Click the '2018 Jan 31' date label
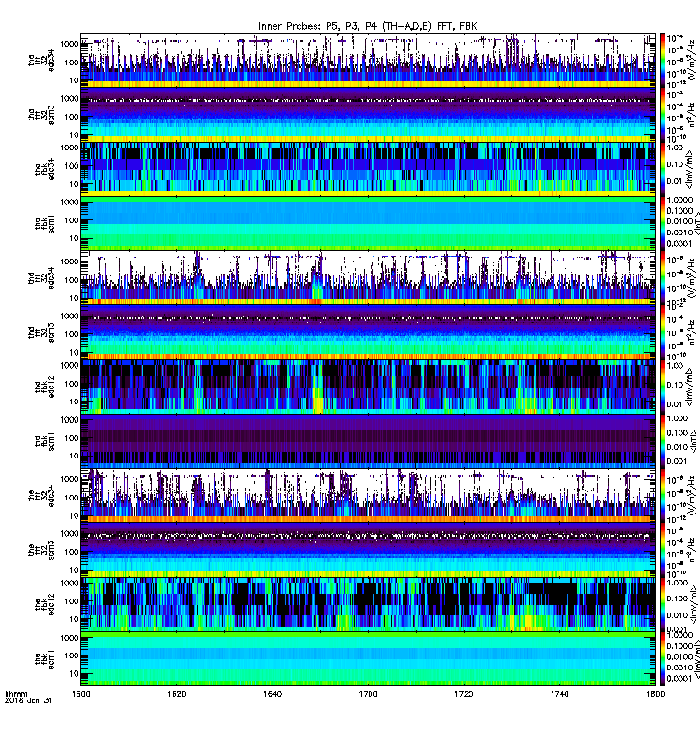The width and height of the screenshot is (700, 747). (28, 700)
